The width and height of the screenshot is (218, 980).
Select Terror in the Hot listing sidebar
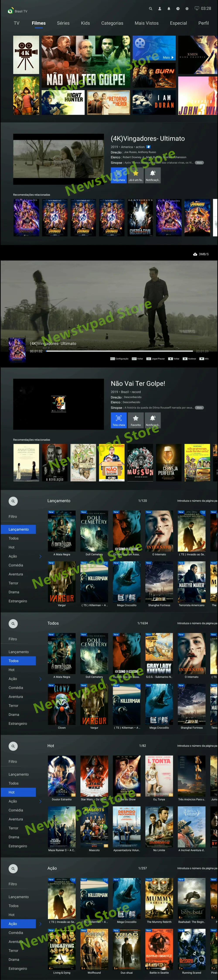(x=13, y=828)
